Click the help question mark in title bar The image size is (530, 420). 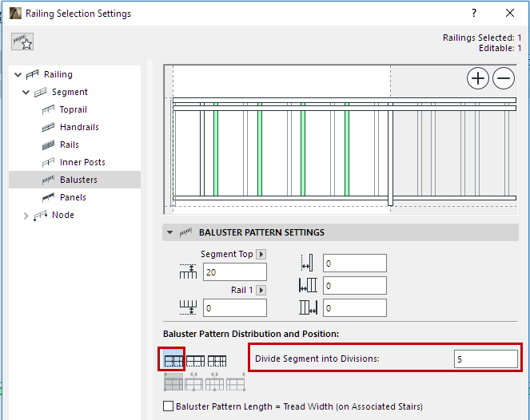[474, 13]
